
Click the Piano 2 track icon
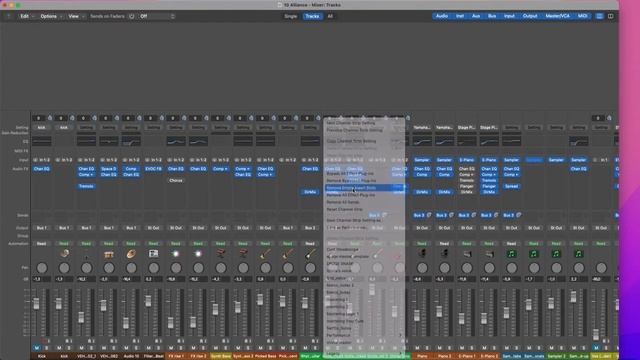pos(444,253)
